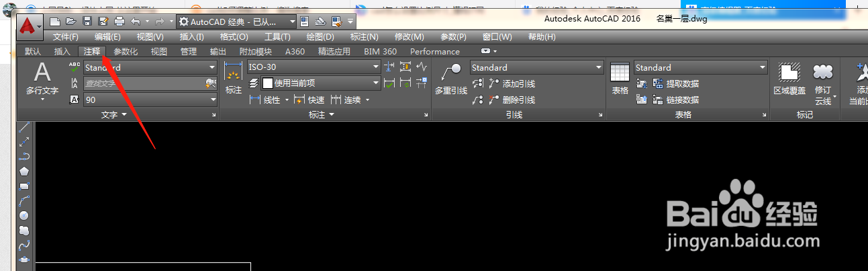Click the 修订云线 revision cloud tool

[x=824, y=83]
